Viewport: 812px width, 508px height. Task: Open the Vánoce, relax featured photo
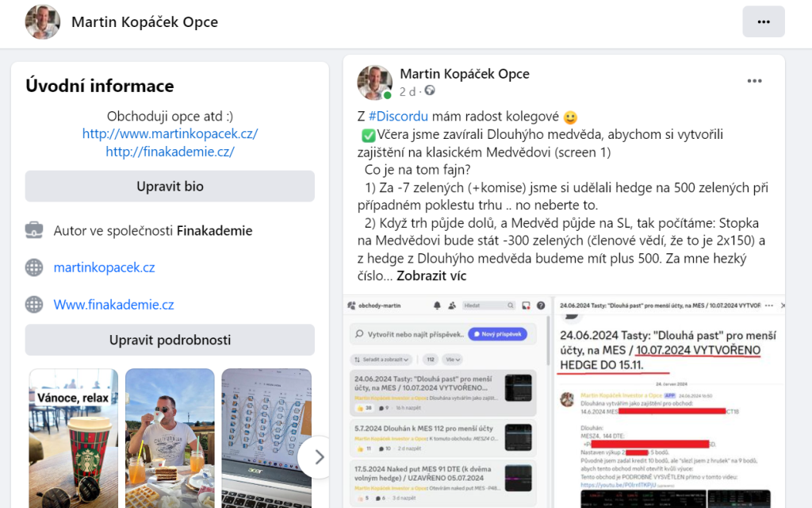click(74, 438)
